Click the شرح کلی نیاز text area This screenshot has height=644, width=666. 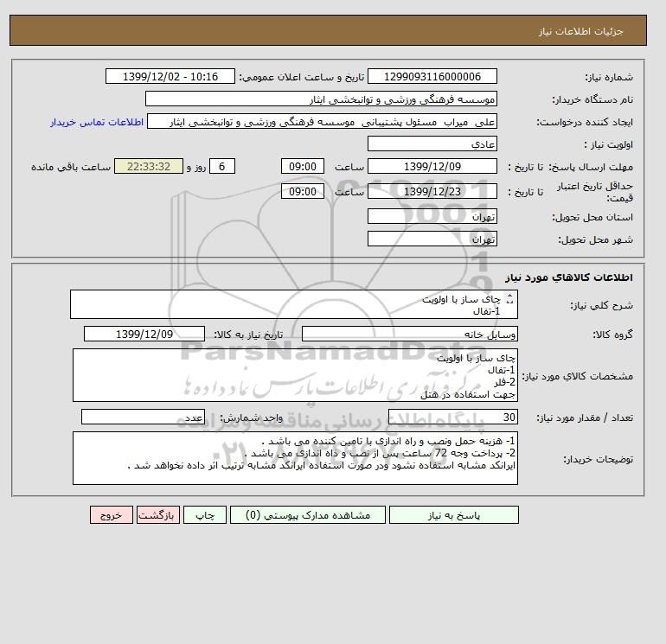[294, 304]
